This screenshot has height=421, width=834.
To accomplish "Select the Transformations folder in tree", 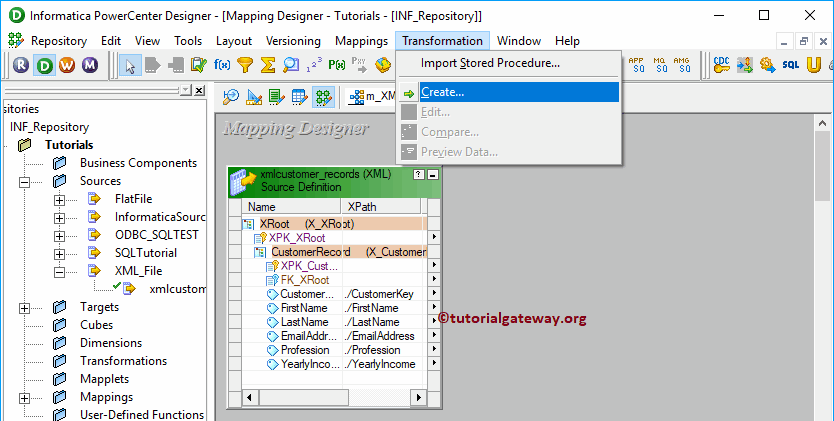I will click(123, 361).
